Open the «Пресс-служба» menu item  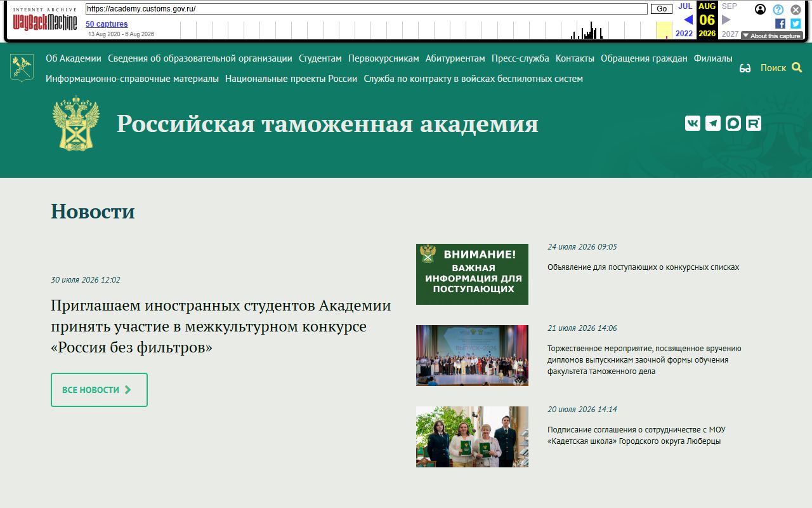tap(520, 58)
